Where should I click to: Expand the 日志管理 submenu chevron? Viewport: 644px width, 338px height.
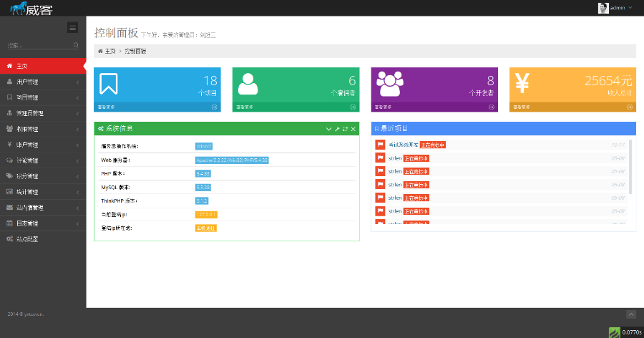point(77,223)
